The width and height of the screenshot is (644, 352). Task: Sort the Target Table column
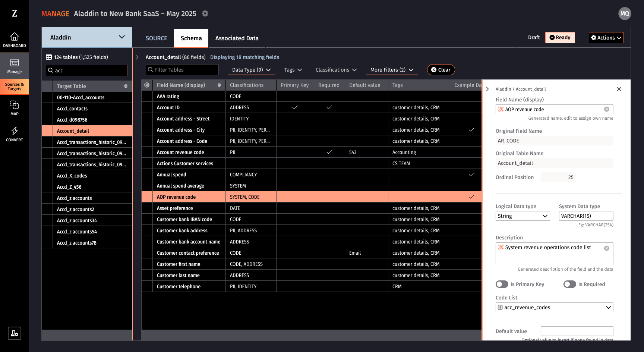pos(126,86)
